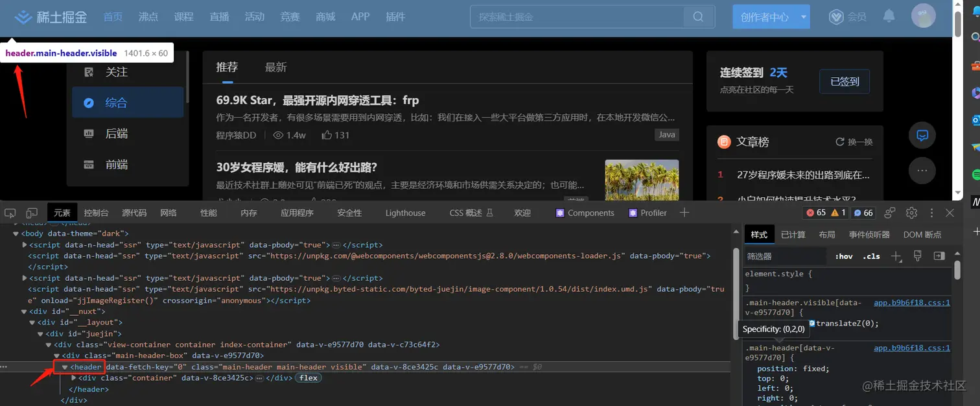
Task: Click the views eye icon 1.4w
Action: click(x=278, y=135)
